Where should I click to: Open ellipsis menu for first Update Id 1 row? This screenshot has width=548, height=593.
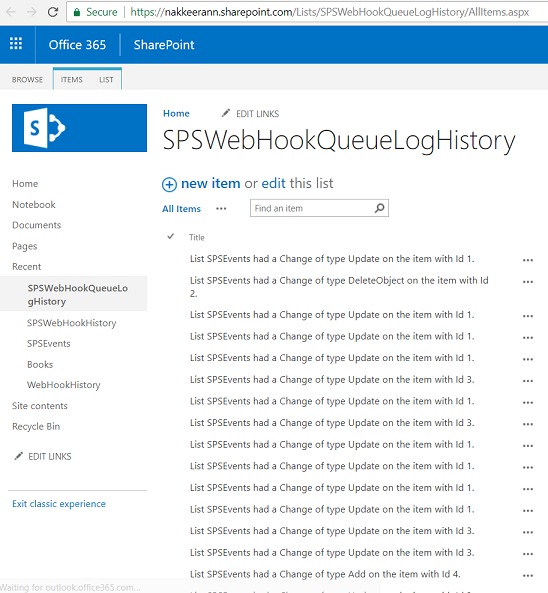tap(528, 260)
